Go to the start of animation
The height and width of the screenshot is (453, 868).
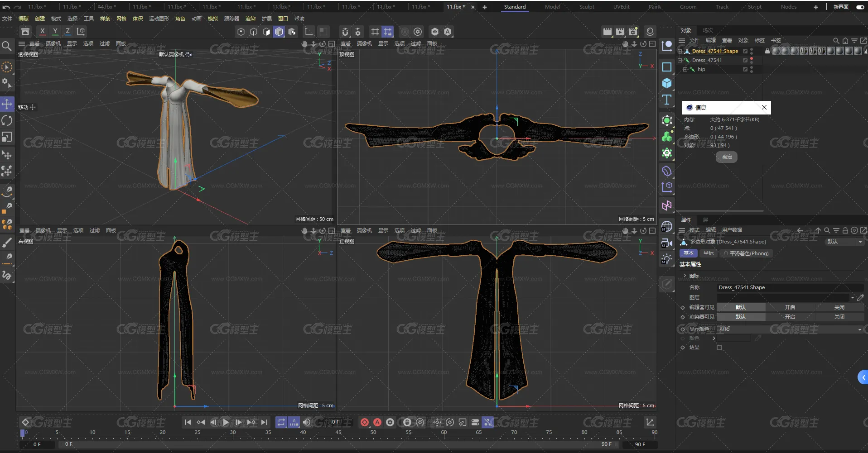(x=188, y=422)
